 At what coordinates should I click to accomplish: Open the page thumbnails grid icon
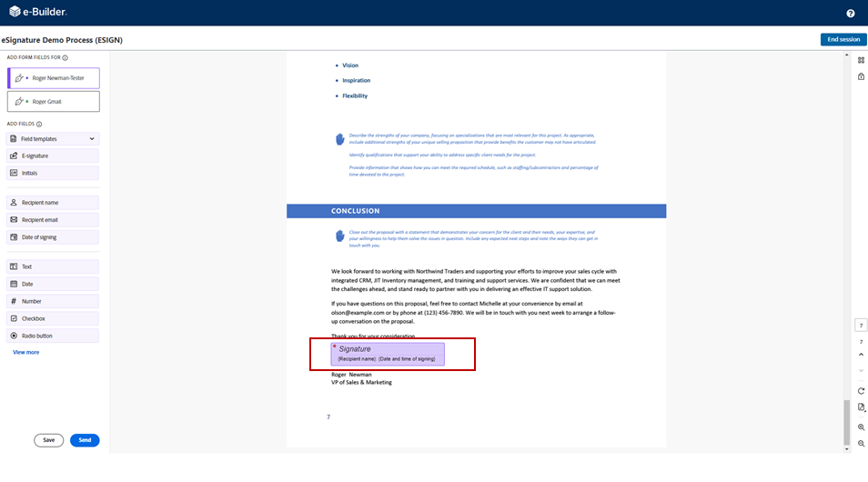861,60
